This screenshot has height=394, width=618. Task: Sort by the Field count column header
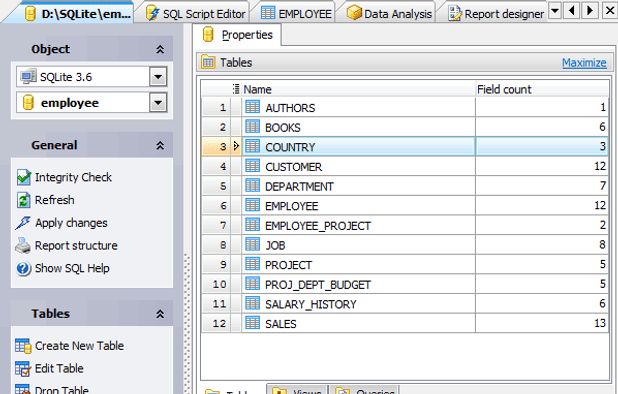(542, 89)
